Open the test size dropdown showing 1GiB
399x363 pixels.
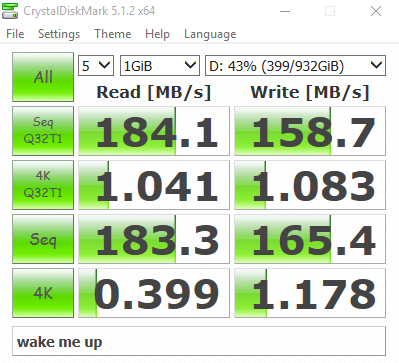pyautogui.click(x=160, y=65)
